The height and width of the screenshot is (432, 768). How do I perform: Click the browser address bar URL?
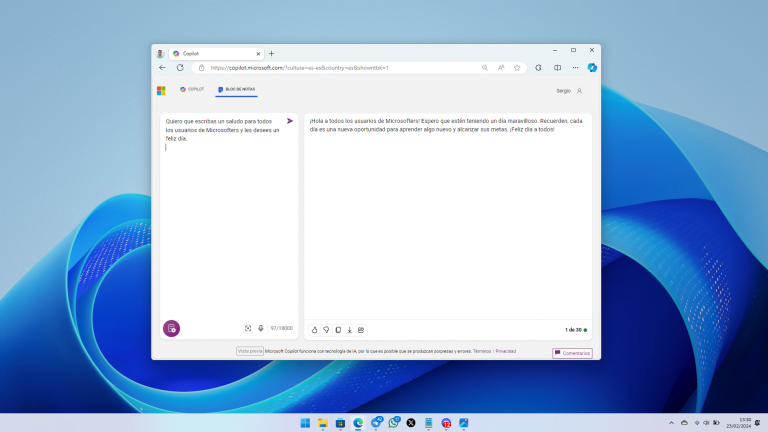300,68
